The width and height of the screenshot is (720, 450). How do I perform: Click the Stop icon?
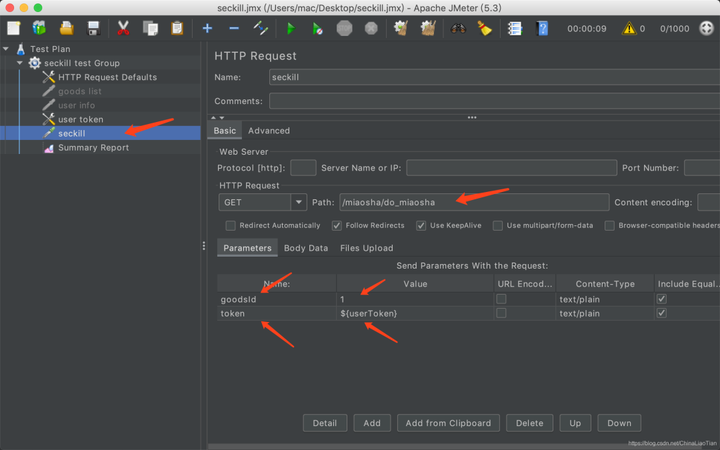point(344,28)
